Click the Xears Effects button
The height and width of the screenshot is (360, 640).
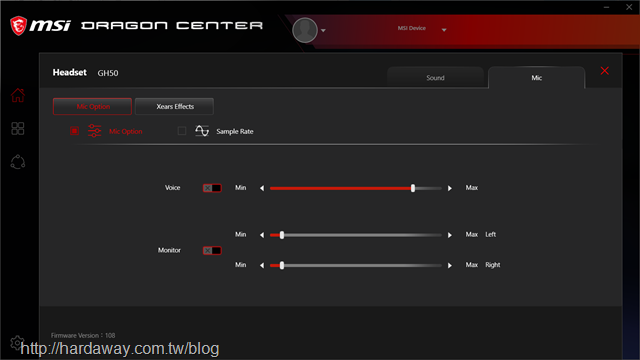175,107
